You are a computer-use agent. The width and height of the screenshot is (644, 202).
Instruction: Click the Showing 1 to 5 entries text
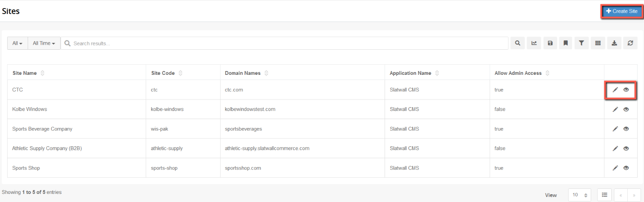coord(32,192)
